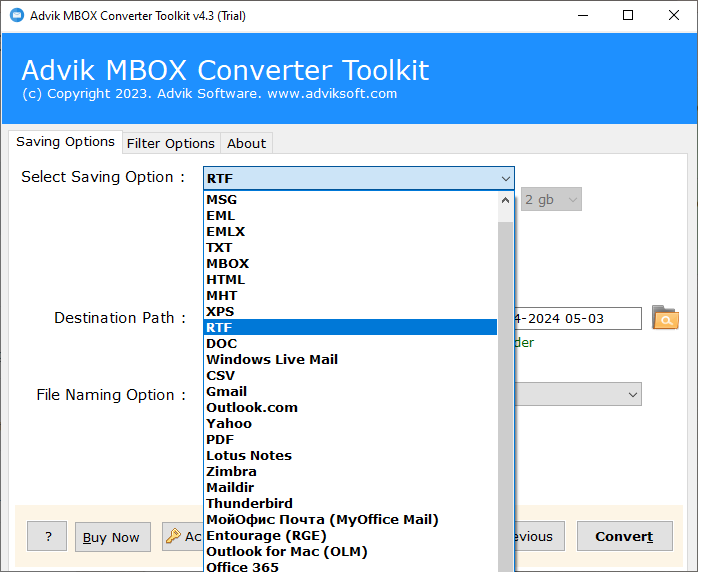Image resolution: width=704 pixels, height=574 pixels.
Task: Select TXT format option
Action: coord(351,247)
